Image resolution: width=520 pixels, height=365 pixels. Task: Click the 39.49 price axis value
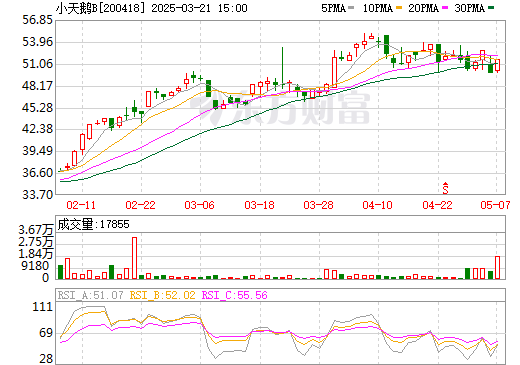[x=37, y=151]
